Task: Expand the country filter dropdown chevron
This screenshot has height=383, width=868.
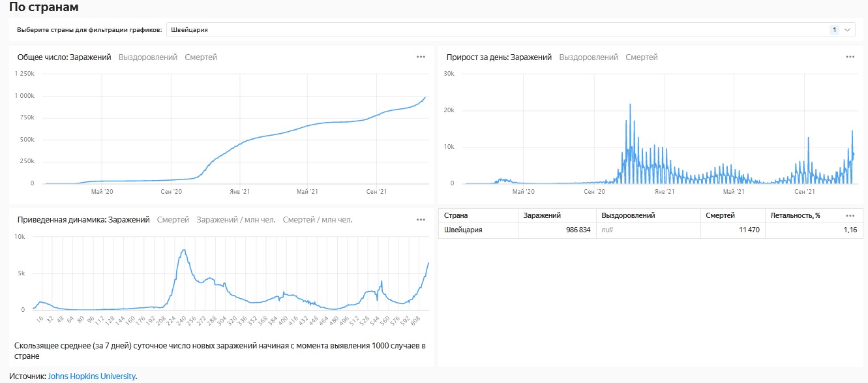Action: pos(848,30)
